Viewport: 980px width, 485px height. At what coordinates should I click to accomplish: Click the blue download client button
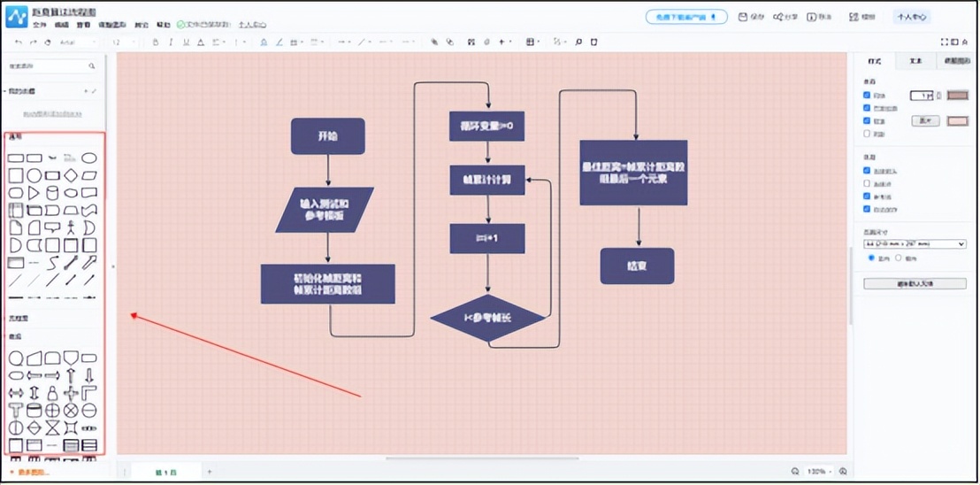(686, 17)
